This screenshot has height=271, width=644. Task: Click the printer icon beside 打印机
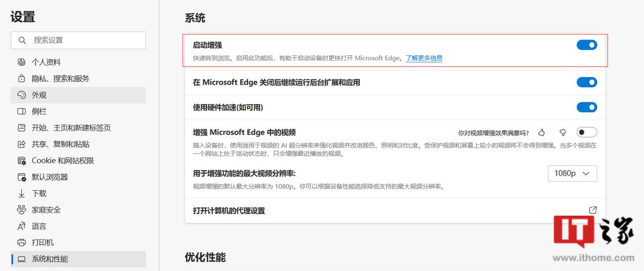coord(21,243)
